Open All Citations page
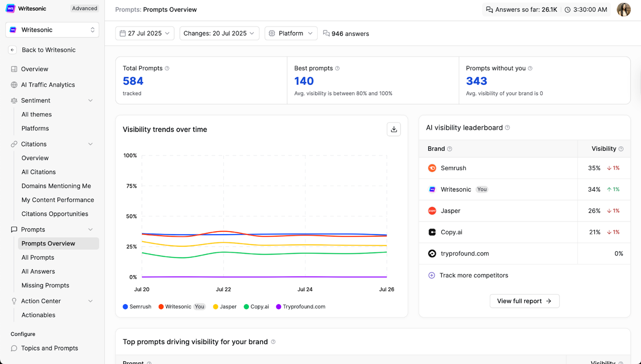641x364 pixels. [39, 172]
